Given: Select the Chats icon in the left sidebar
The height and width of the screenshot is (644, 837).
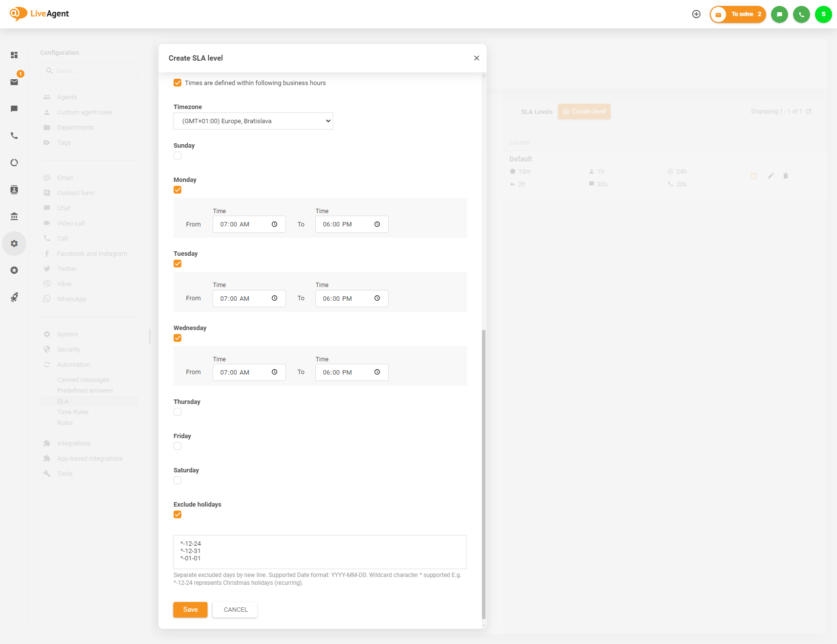Looking at the screenshot, I should point(14,109).
